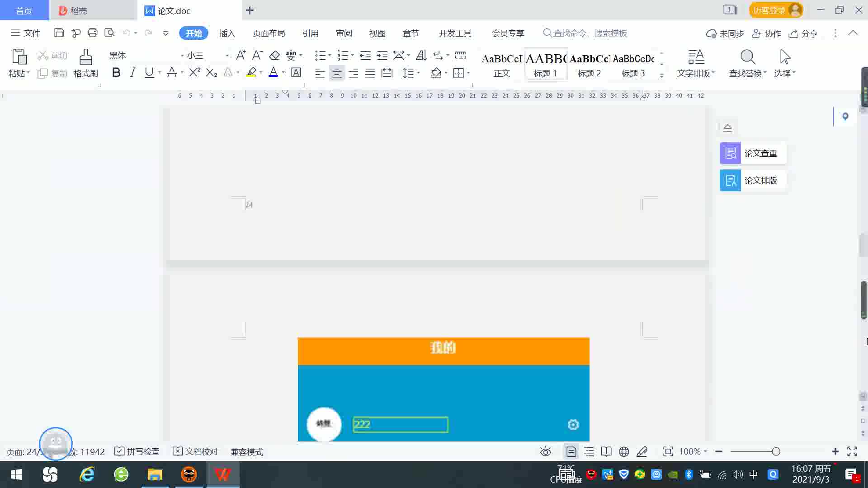Click the 论文查重 side panel icon
Screen dimensions: 868x488
pyautogui.click(x=730, y=153)
